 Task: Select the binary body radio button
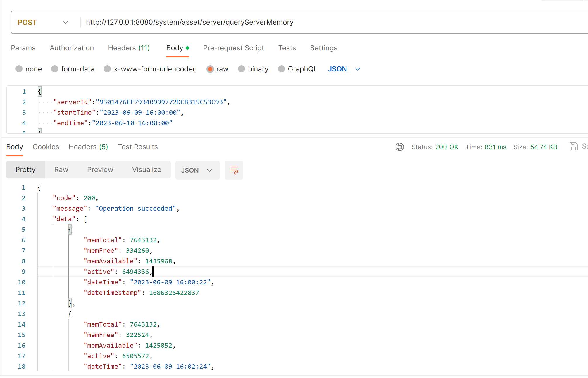pyautogui.click(x=242, y=69)
